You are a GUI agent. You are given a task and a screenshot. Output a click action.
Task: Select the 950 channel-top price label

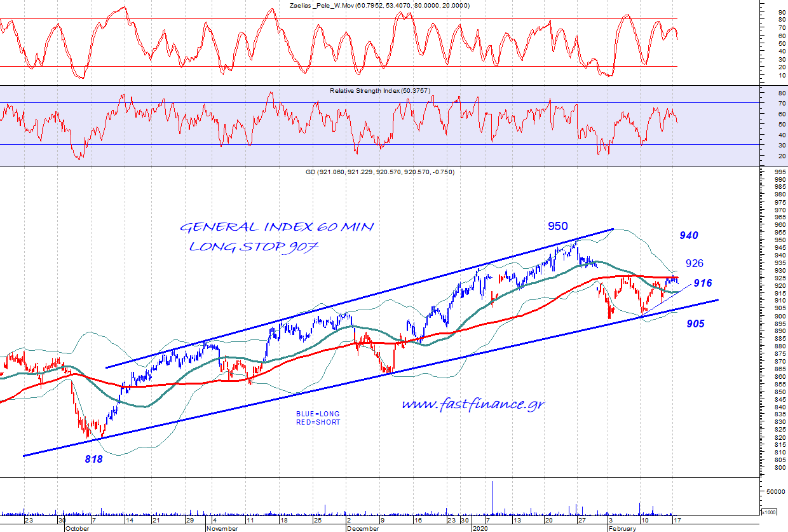(x=558, y=226)
